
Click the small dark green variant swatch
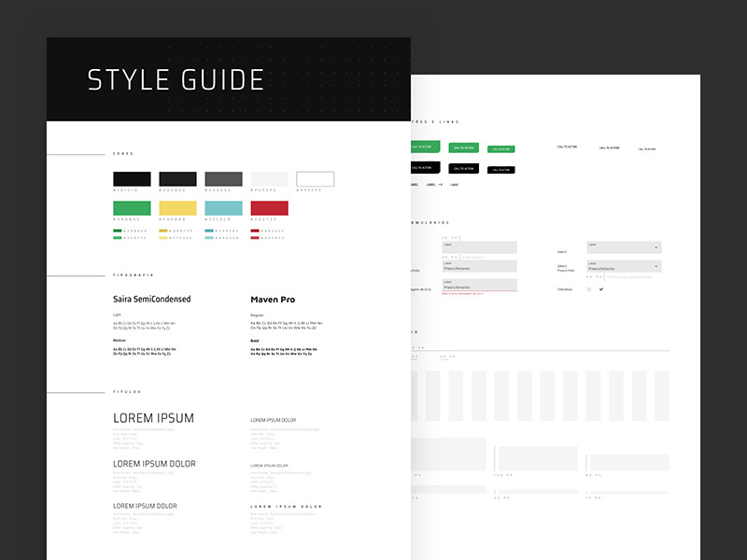(x=118, y=231)
